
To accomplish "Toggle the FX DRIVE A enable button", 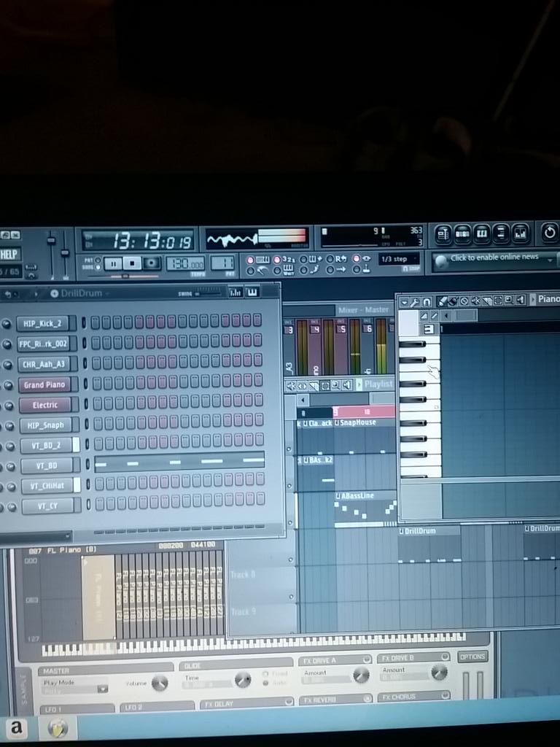I will tap(367, 659).
